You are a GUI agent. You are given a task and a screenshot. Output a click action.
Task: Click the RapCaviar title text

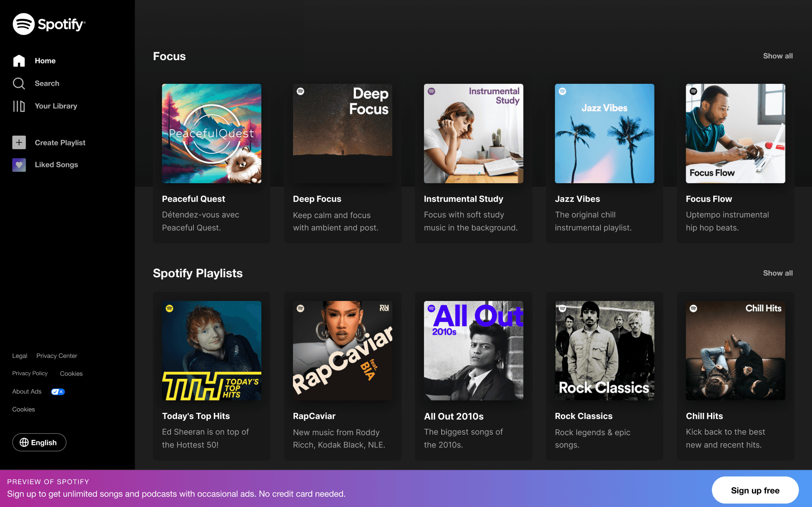[314, 416]
